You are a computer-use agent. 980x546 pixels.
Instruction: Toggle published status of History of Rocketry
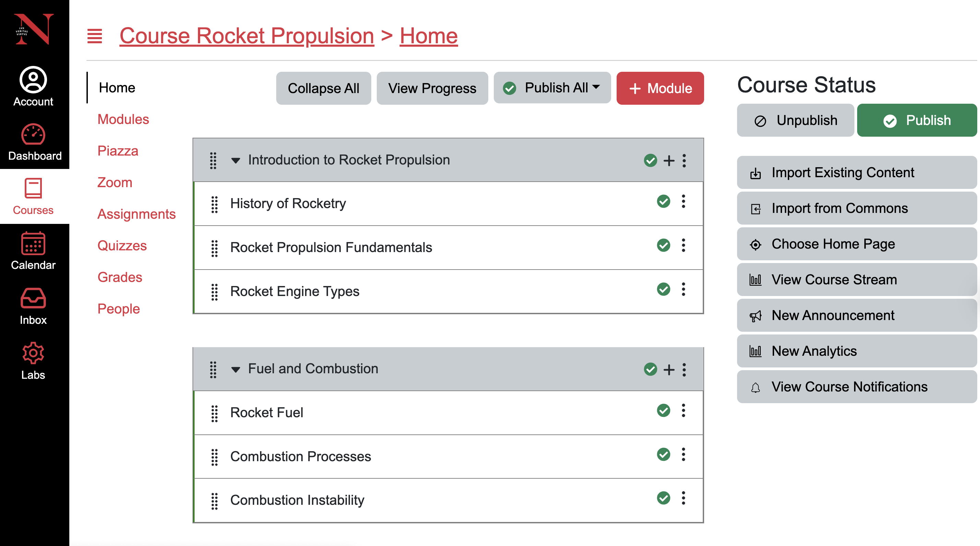pos(663,202)
